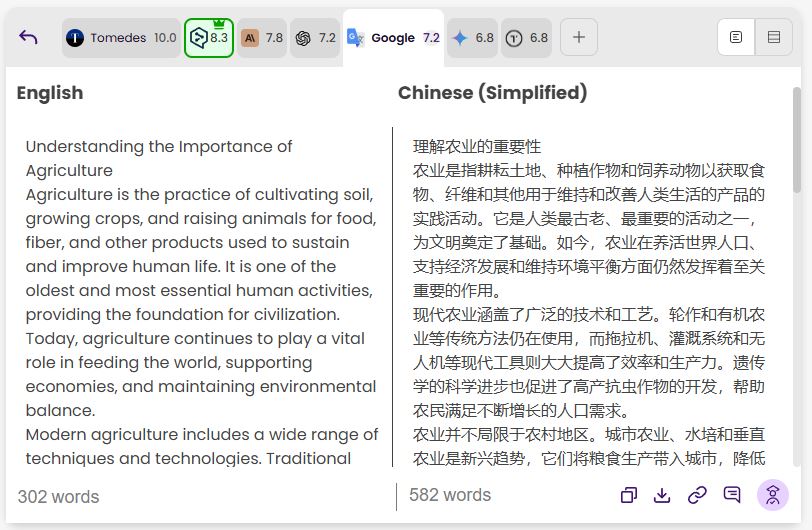Open the Anthropic 7.8 tab
Image resolution: width=812 pixels, height=530 pixels.
pos(262,38)
